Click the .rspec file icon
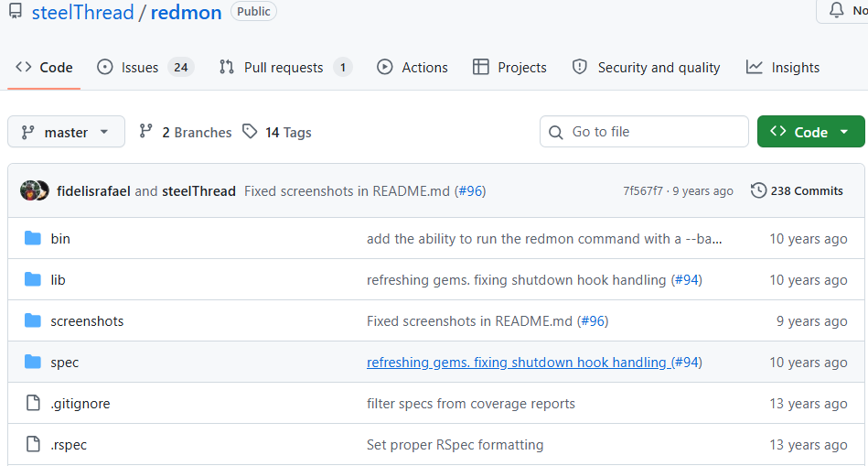The image size is (868, 466). click(33, 444)
